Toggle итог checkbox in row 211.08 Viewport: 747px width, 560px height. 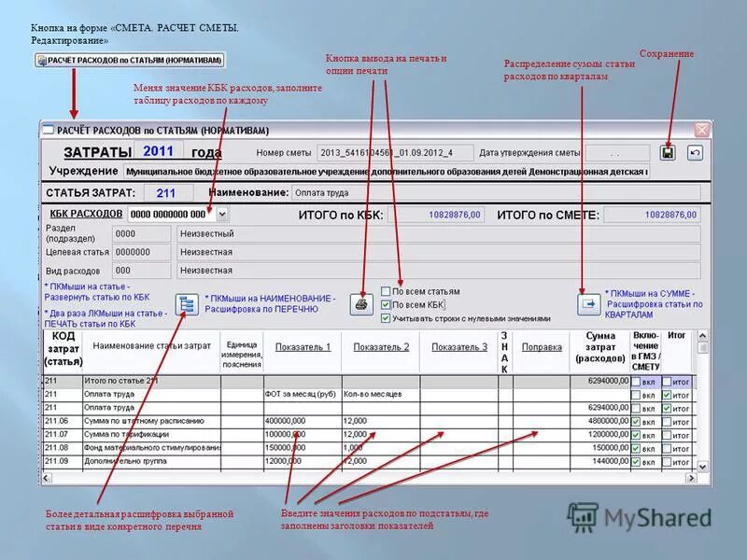click(x=667, y=448)
